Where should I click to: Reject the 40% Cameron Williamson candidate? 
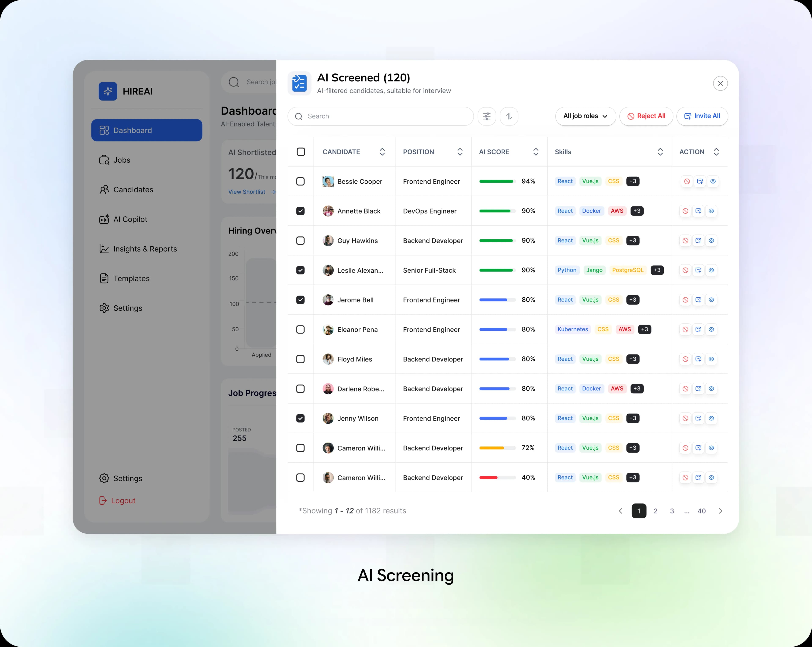click(686, 478)
